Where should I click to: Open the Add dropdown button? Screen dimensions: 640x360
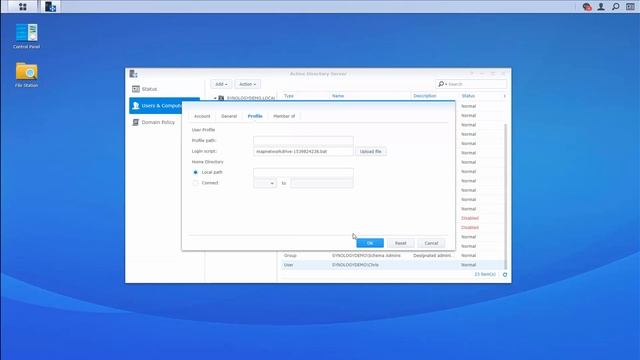[x=221, y=84]
